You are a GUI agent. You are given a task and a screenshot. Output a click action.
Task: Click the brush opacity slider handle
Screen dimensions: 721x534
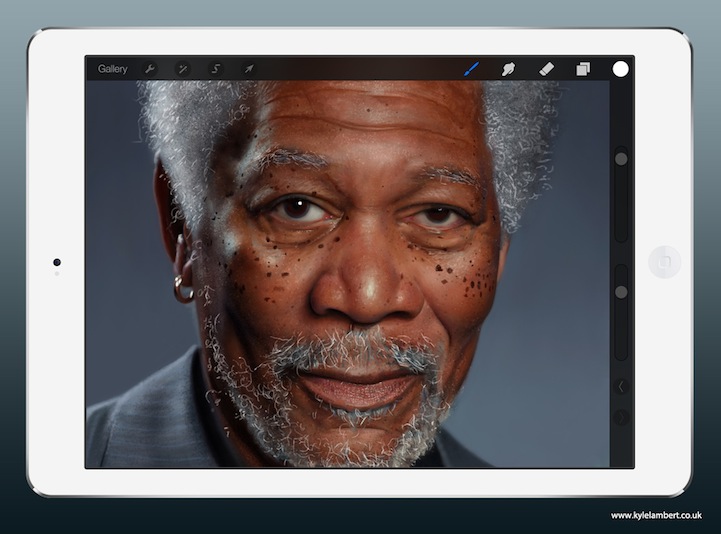coord(621,291)
